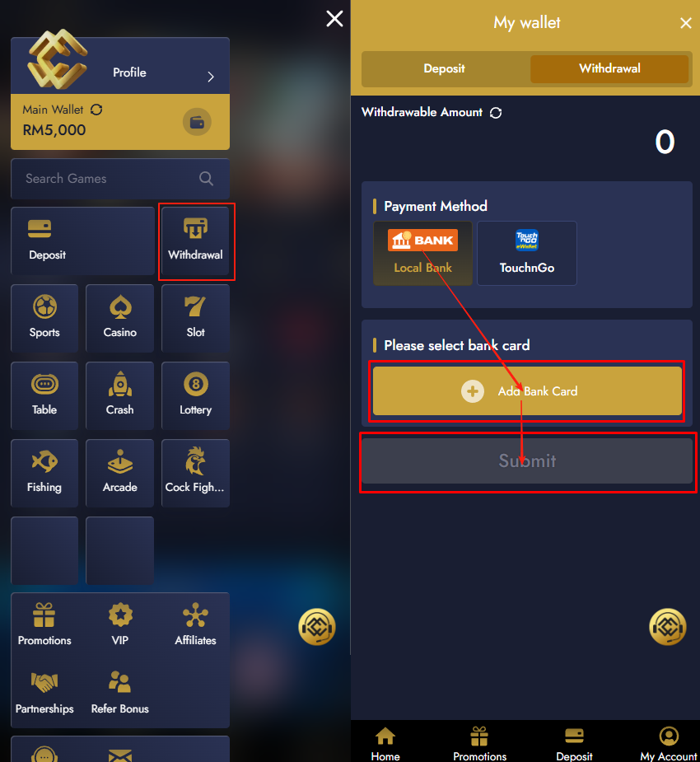The height and width of the screenshot is (762, 700).
Task: Open the Lottery category
Action: pyautogui.click(x=195, y=395)
